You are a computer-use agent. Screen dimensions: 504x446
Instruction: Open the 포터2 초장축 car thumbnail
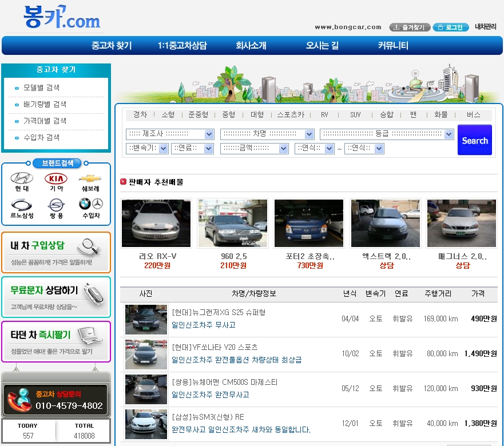click(309, 223)
